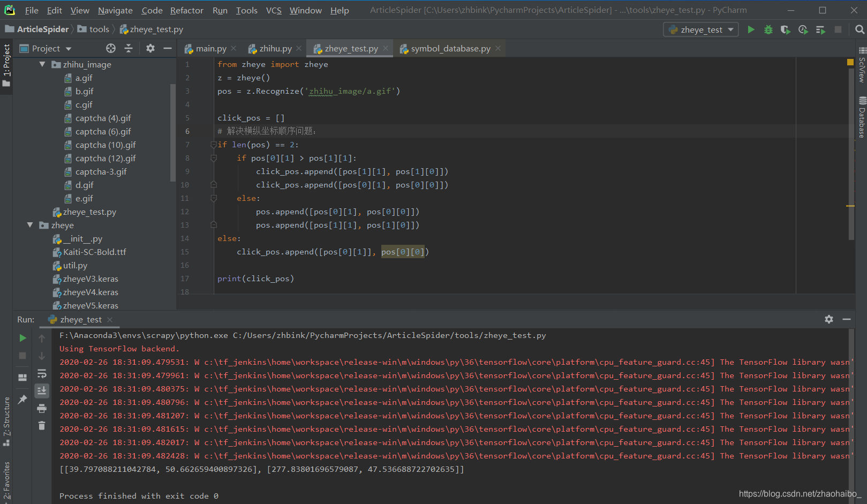Close the zheye_test Run tab
The image size is (867, 504).
click(x=110, y=319)
